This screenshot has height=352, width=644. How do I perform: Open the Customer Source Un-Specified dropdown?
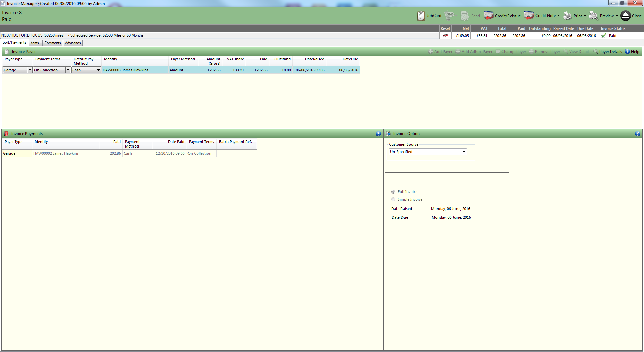tap(464, 152)
